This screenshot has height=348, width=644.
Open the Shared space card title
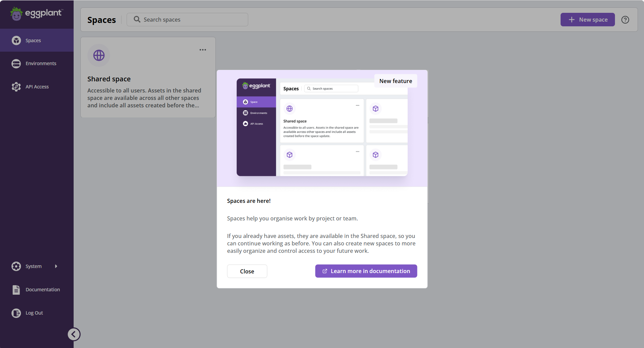click(109, 79)
